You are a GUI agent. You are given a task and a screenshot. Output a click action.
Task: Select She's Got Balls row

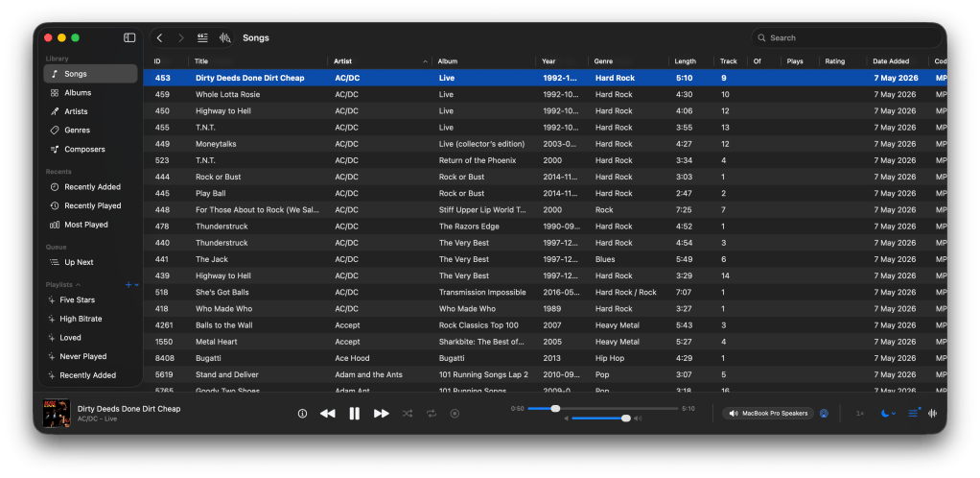545,292
